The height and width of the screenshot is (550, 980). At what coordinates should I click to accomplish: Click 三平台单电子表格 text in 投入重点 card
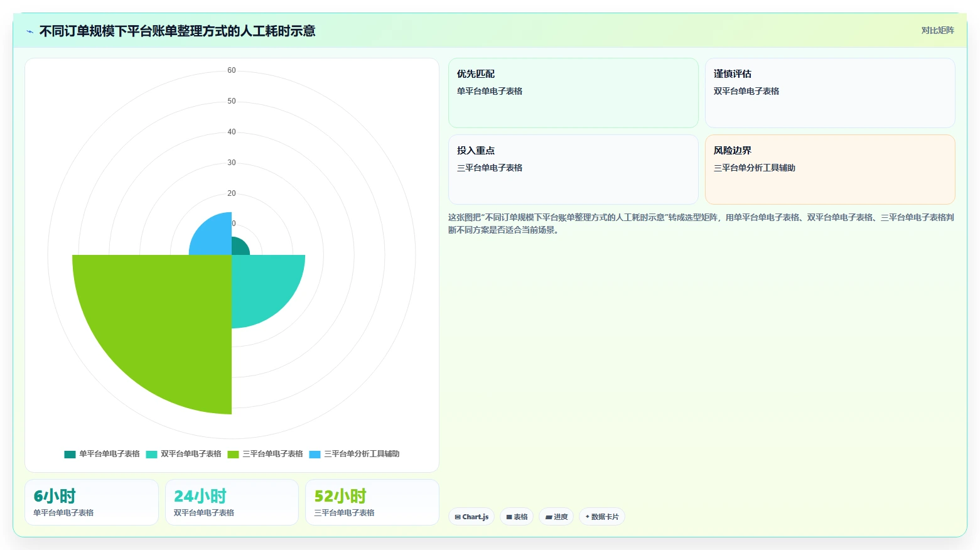click(490, 168)
